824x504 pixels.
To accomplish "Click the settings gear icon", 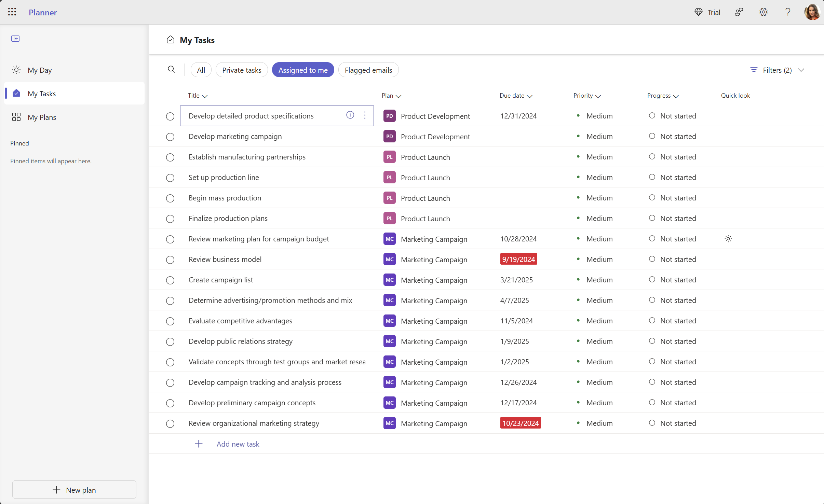I will pos(764,12).
